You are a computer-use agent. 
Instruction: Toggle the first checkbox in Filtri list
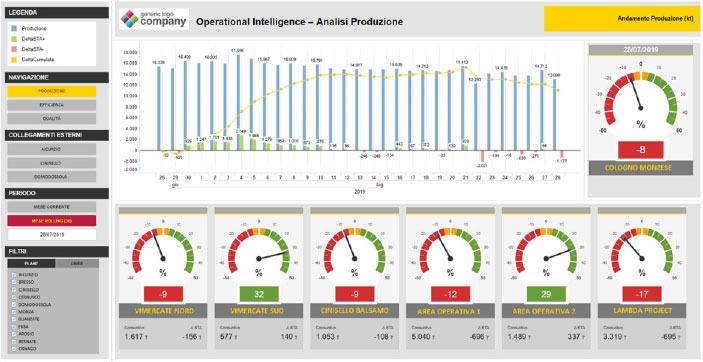coord(13,274)
